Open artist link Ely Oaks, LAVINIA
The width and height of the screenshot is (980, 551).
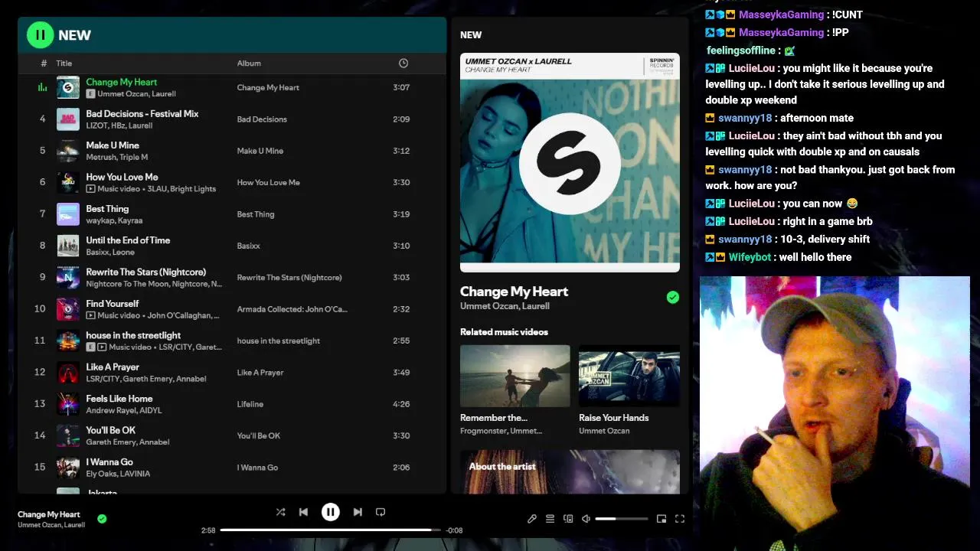click(x=118, y=474)
